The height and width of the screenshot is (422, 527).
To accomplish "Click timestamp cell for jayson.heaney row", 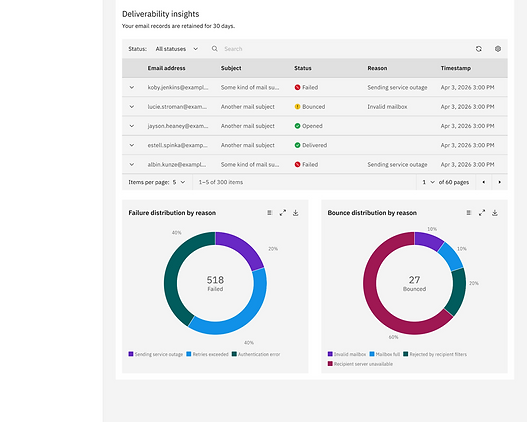I will (467, 126).
